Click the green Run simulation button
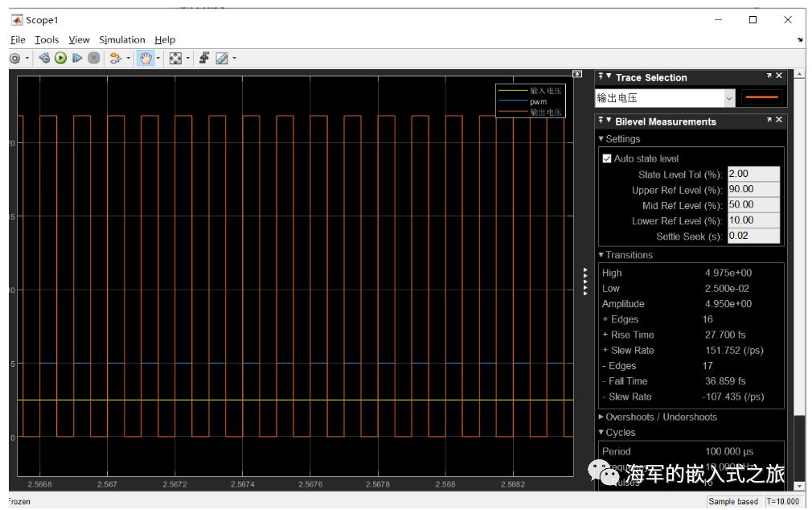The image size is (812, 510). tap(60, 58)
